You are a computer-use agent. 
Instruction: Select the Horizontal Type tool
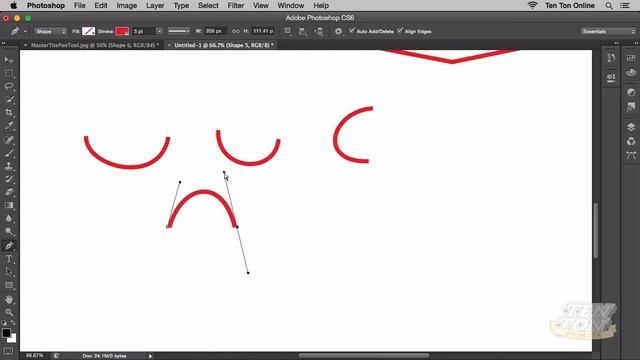[x=9, y=259]
